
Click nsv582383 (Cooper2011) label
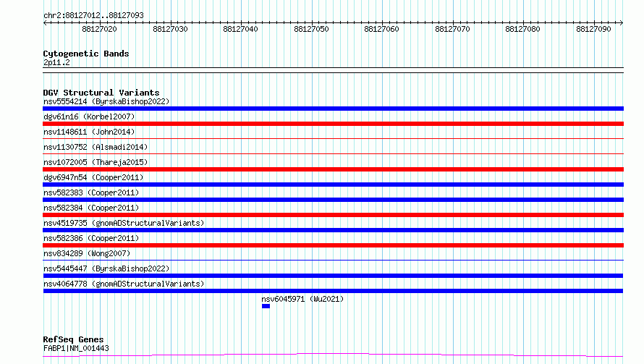pos(91,192)
